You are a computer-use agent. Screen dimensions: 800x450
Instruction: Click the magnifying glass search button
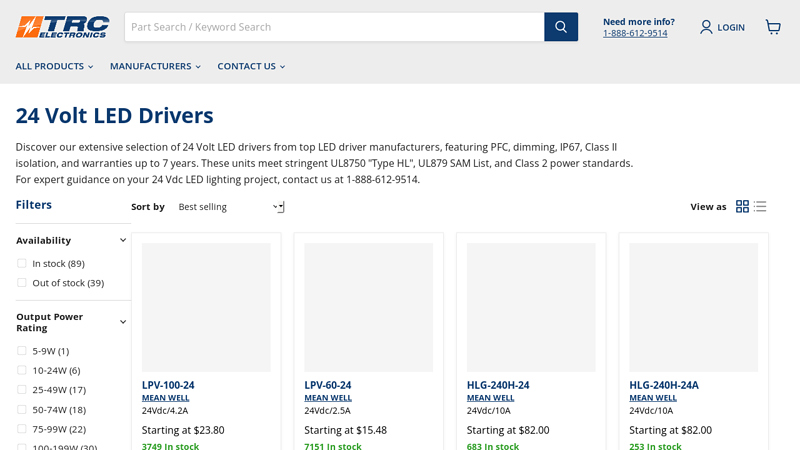point(561,27)
